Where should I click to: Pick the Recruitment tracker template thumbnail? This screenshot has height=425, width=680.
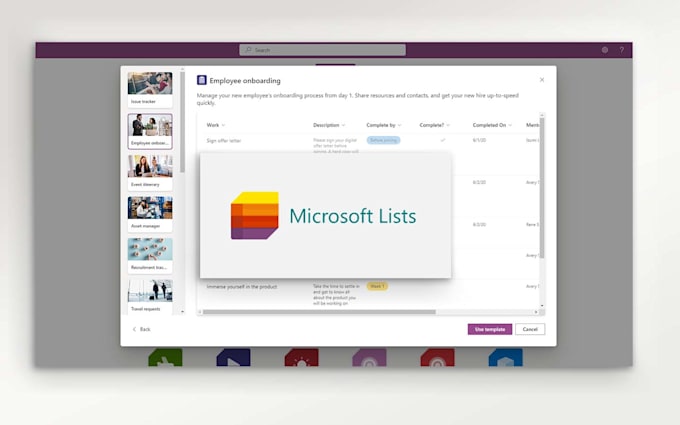tap(150, 255)
